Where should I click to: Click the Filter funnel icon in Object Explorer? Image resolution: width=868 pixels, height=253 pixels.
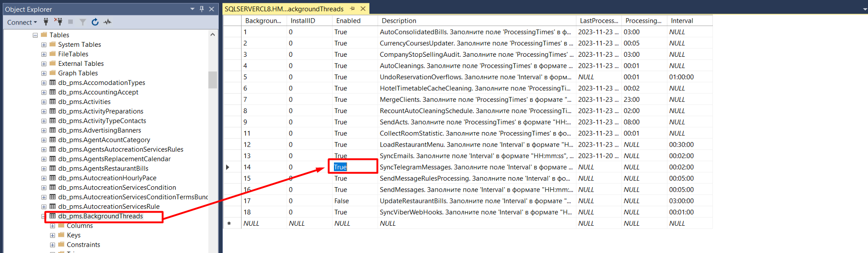tap(82, 22)
